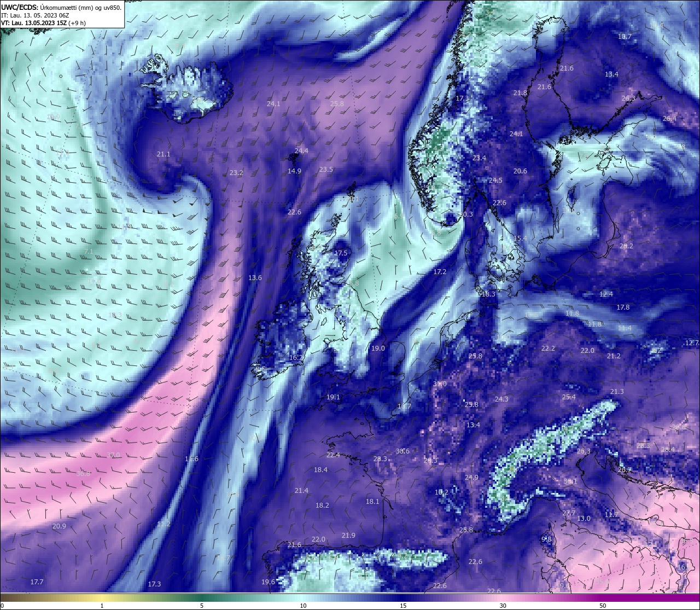Viewport: 700px width, 610px height.
Task: Click the colour scale tick labeled 1
Action: point(102,606)
